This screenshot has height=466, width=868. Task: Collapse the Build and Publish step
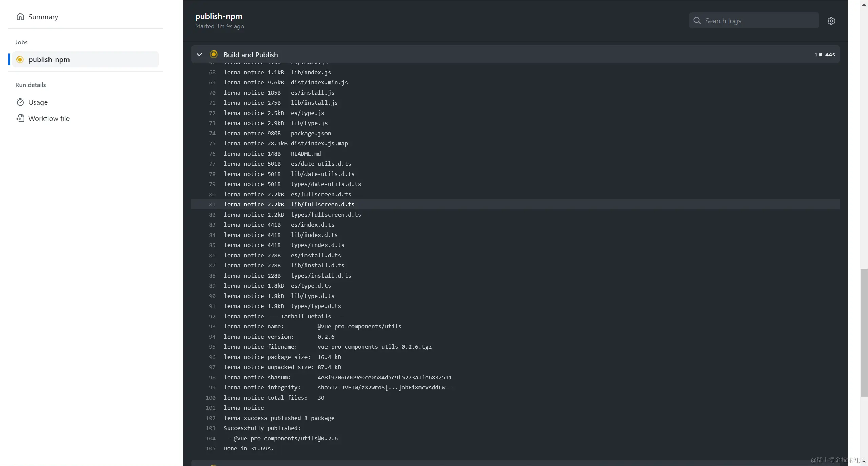tap(199, 55)
